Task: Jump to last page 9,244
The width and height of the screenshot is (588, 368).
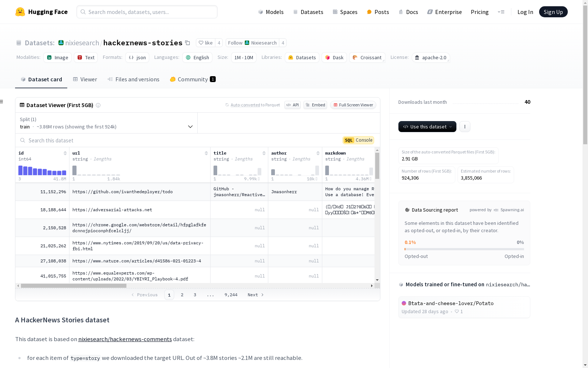Action: click(231, 295)
